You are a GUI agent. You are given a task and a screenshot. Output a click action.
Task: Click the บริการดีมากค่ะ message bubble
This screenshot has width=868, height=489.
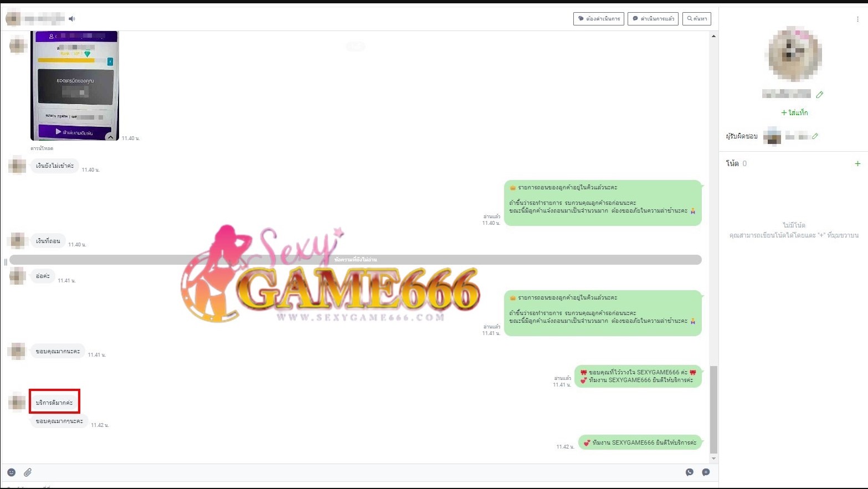54,403
